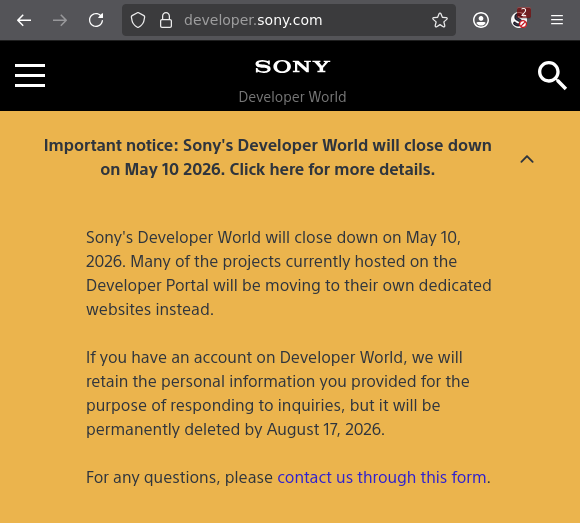Open the contact us through this form link
The width and height of the screenshot is (580, 523).
(382, 477)
